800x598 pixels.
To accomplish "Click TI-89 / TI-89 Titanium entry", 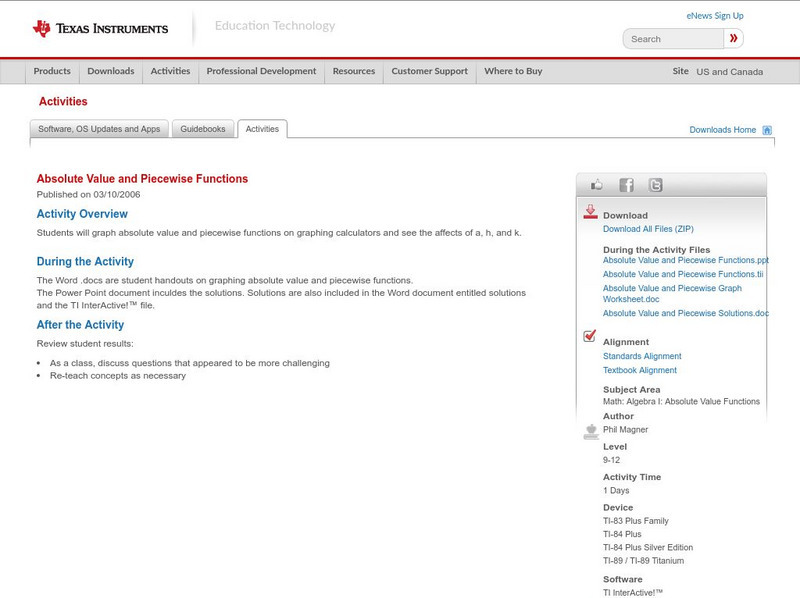I will [x=643, y=561].
